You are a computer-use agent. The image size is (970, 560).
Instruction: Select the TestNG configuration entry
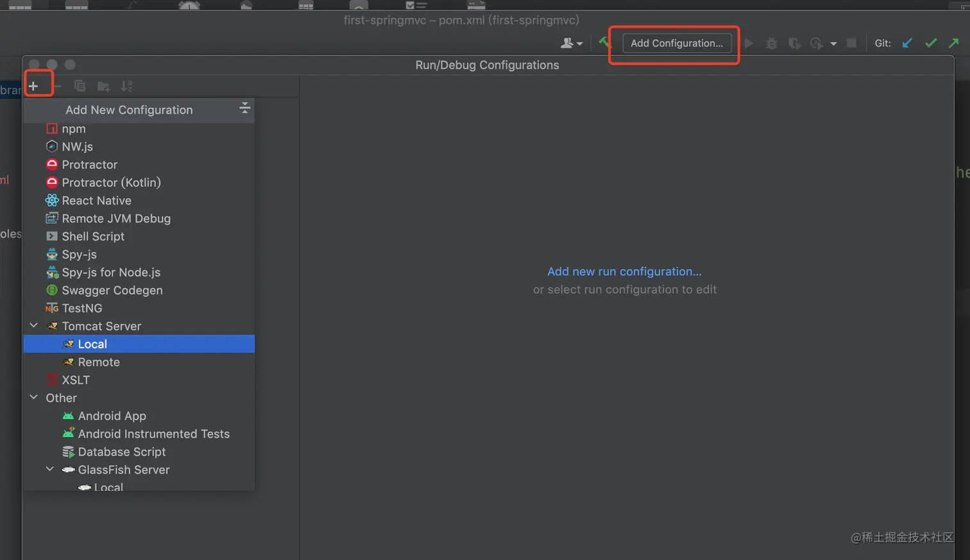(x=139, y=308)
